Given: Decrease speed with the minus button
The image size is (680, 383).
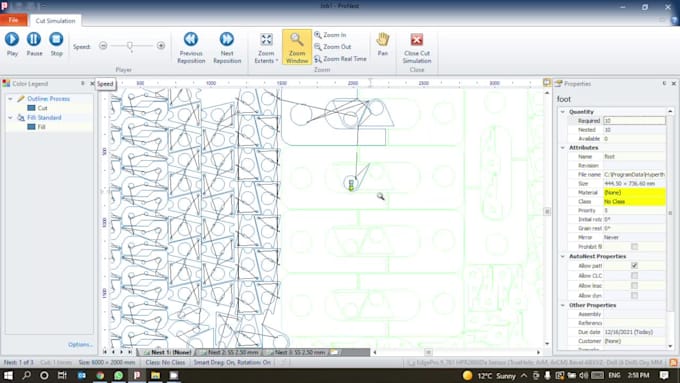Looking at the screenshot, I should pos(103,46).
